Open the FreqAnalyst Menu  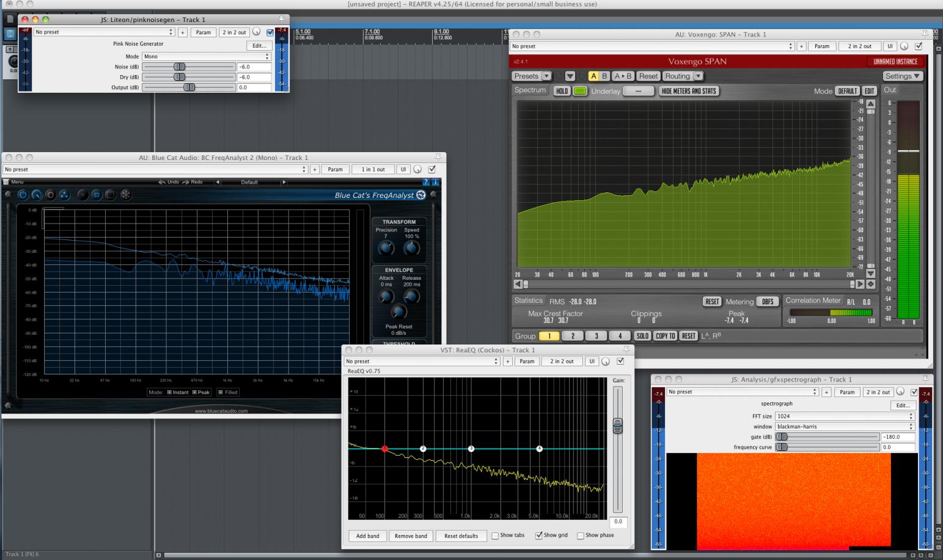click(x=13, y=182)
